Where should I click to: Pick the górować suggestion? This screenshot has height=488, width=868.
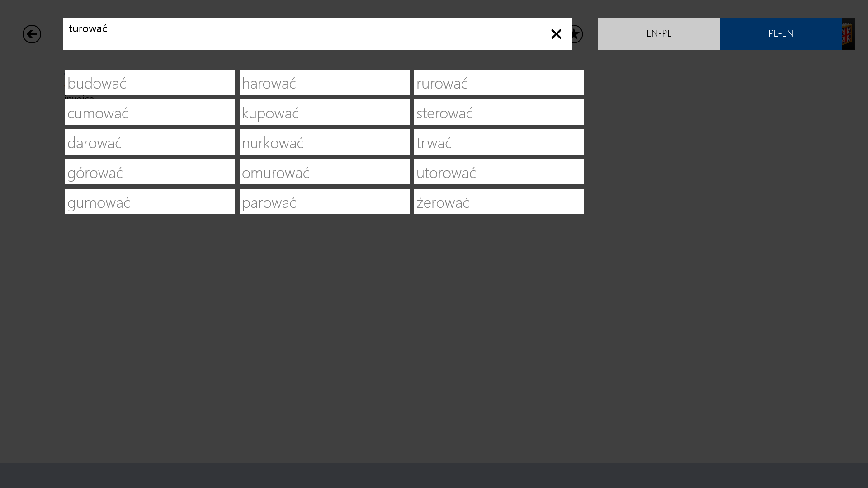click(x=150, y=172)
